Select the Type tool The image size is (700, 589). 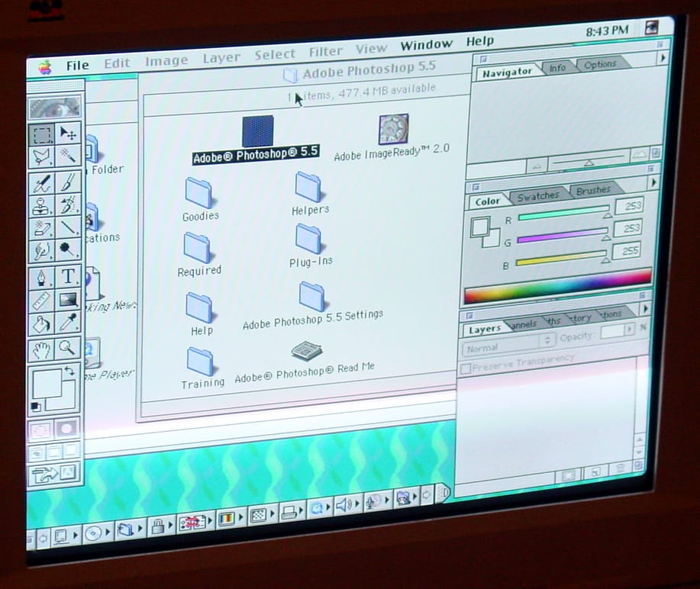pos(68,276)
